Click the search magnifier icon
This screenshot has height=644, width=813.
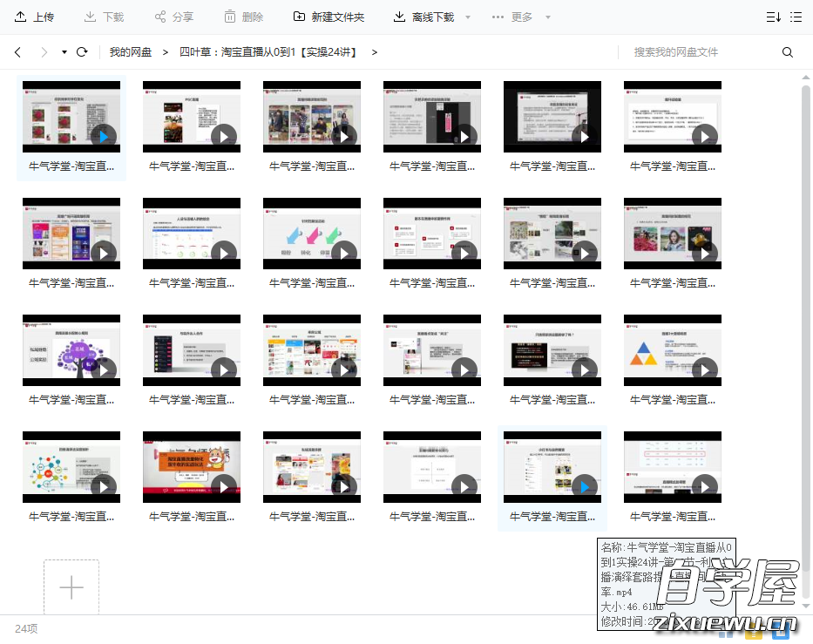point(788,52)
